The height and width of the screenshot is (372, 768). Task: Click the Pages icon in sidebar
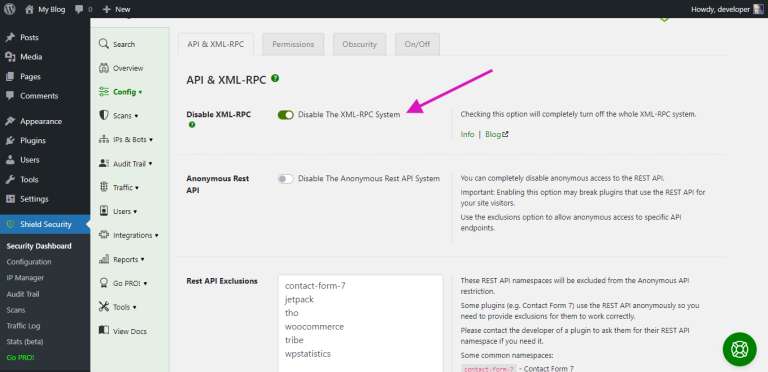[10, 77]
